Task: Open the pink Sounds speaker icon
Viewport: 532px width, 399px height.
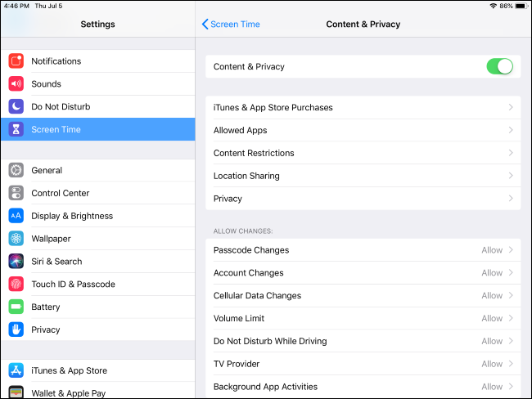Action: click(x=16, y=84)
